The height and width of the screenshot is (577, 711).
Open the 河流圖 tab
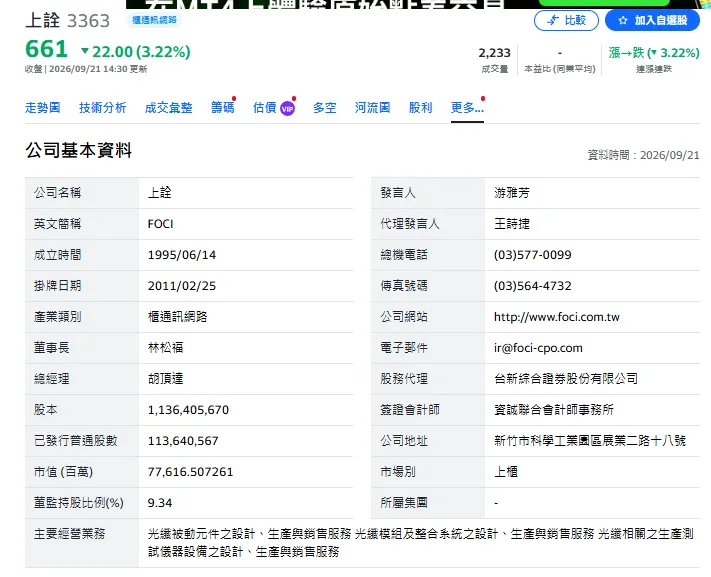pyautogui.click(x=372, y=108)
